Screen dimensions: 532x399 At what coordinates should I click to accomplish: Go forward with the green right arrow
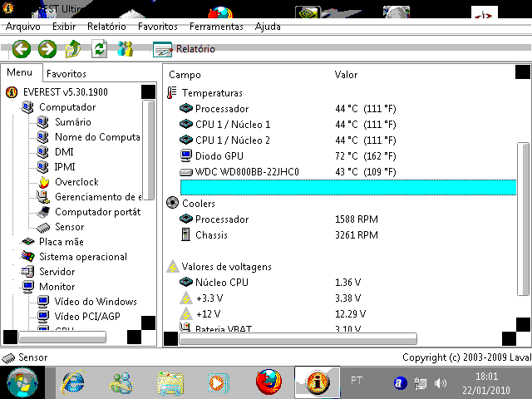pos(47,49)
